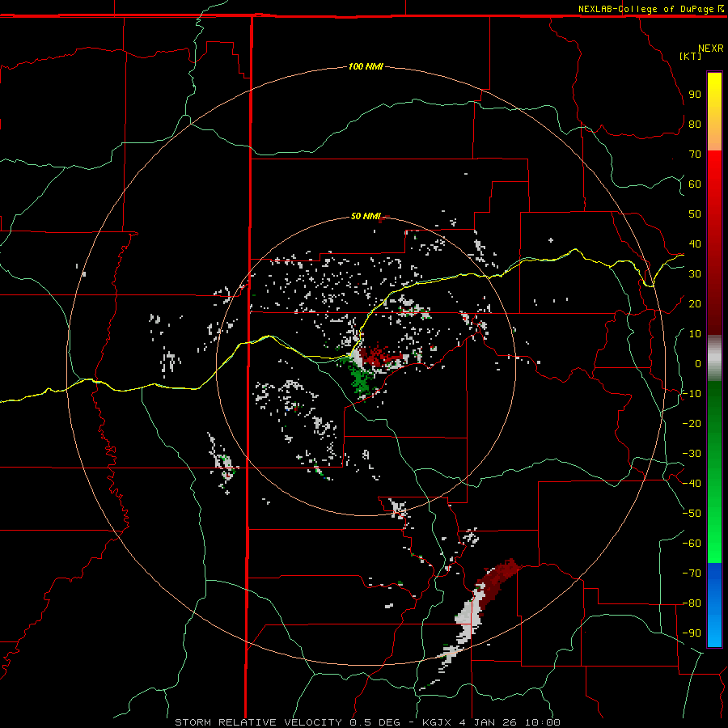Click the NEXR label above the scale
The width and height of the screenshot is (728, 728).
pyautogui.click(x=710, y=49)
